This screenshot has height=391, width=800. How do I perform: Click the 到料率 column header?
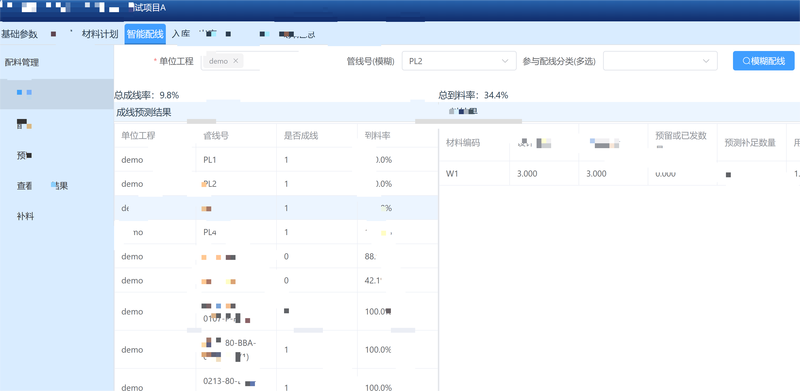pos(378,136)
